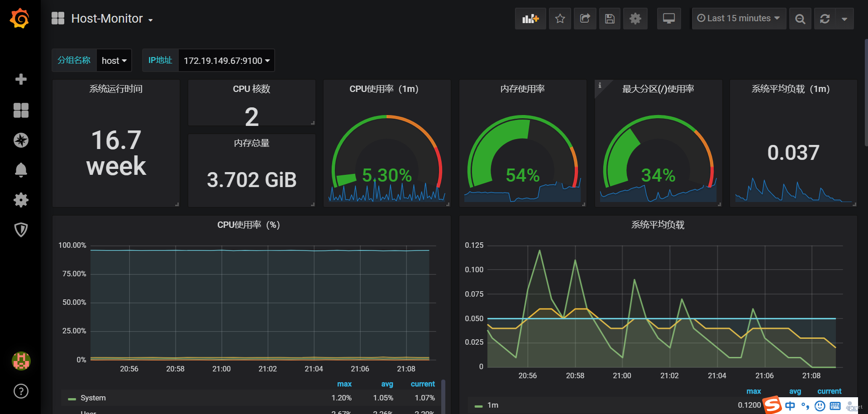
Task: Sort CPU legend by current column
Action: [423, 384]
